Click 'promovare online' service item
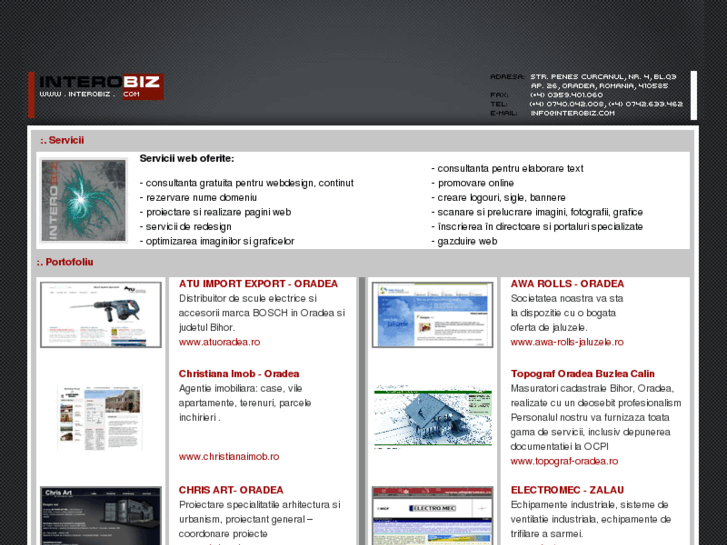The width and height of the screenshot is (727, 545). 472,183
